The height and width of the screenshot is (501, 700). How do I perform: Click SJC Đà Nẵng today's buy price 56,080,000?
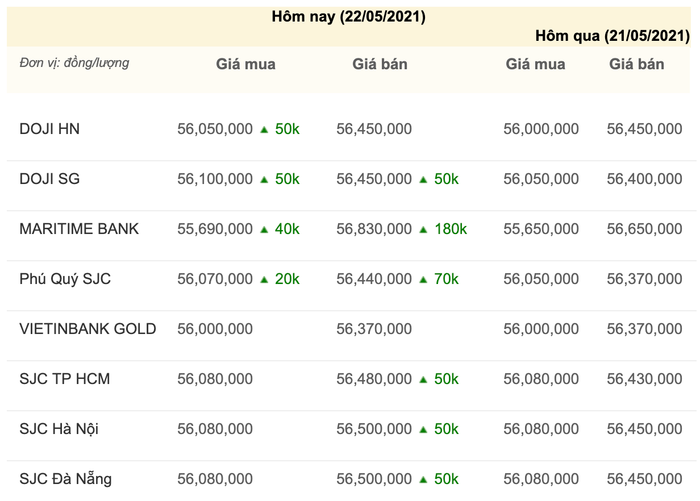coord(215,479)
